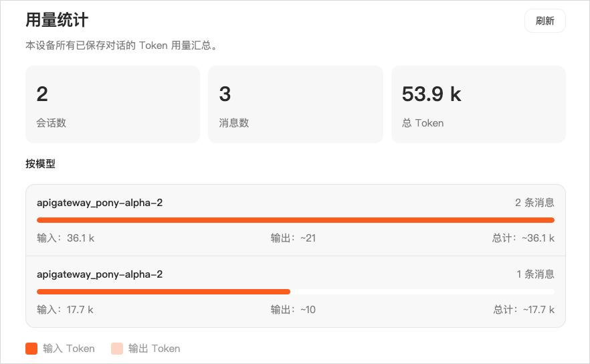Click the 总计：~17.7 k value
The image size is (590, 364).
tap(524, 309)
